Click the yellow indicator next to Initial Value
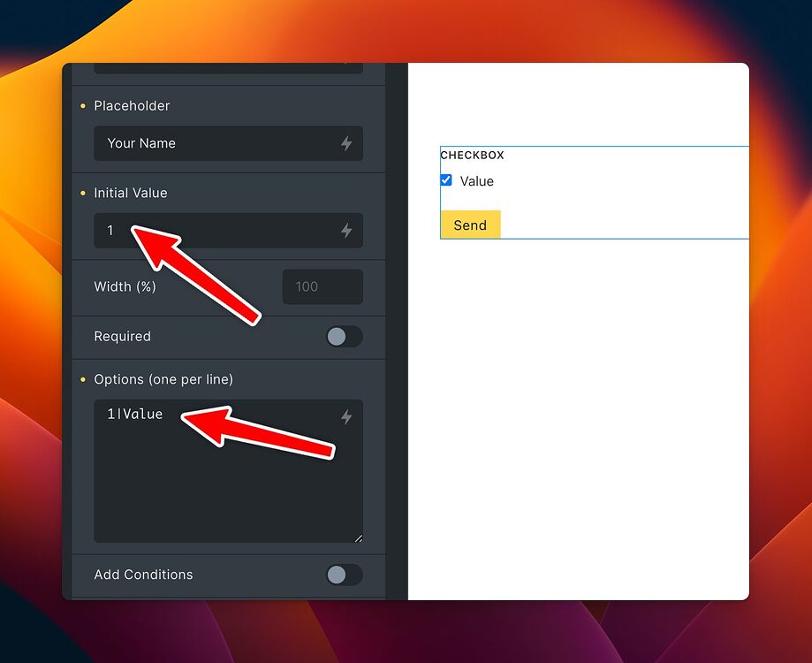The image size is (812, 663). pos(84,193)
